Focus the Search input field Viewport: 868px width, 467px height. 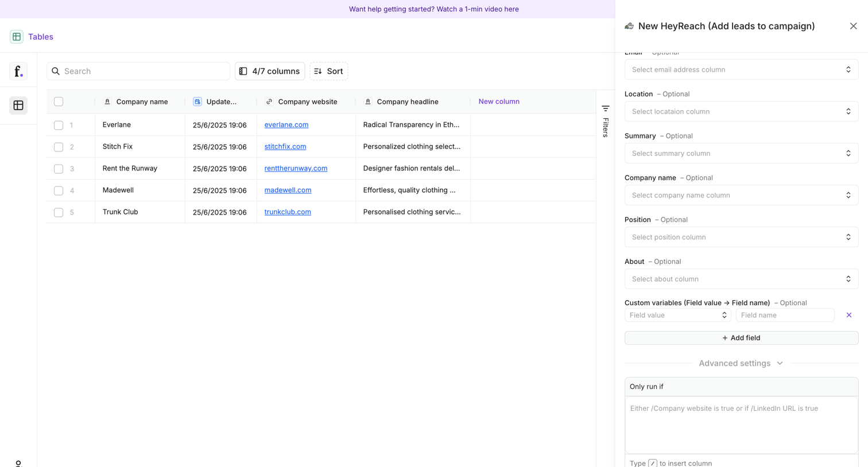coord(138,71)
